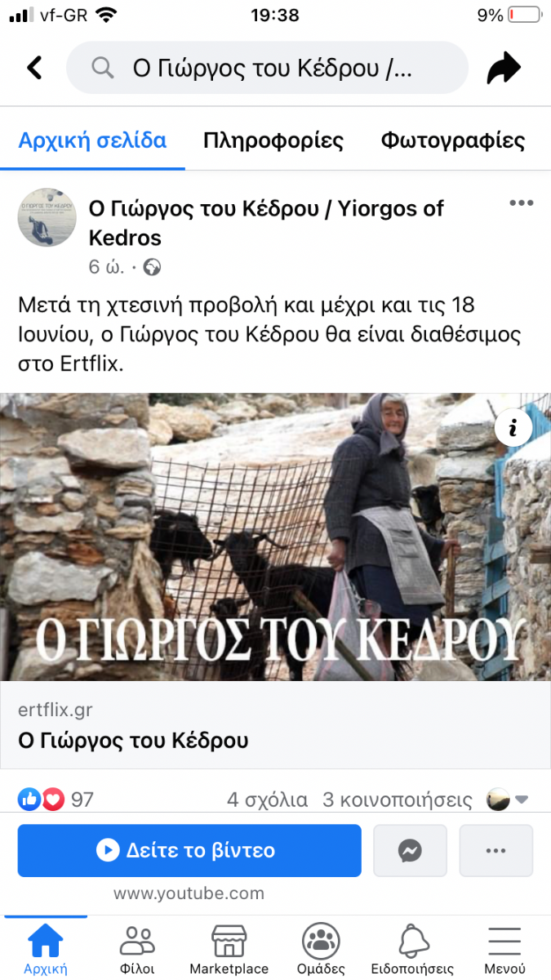Go back using the left arrow icon
The width and height of the screenshot is (551, 980).
click(34, 68)
